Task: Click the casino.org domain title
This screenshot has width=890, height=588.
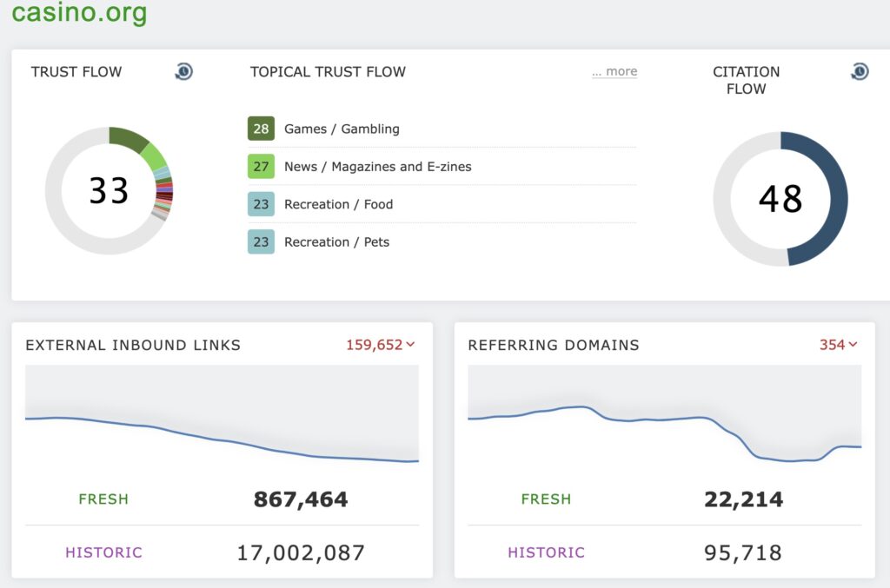Action: click(79, 13)
